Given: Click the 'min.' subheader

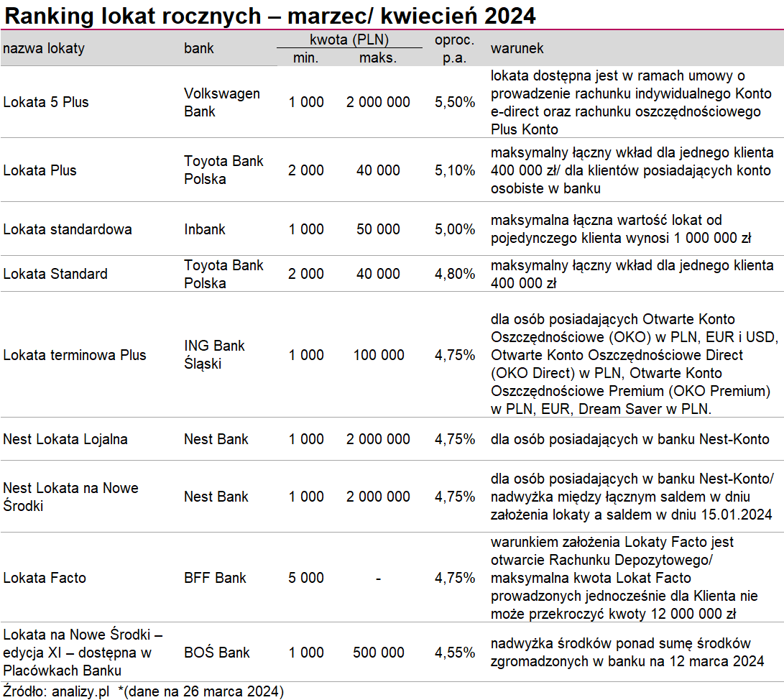Looking at the screenshot, I should coord(305,57).
